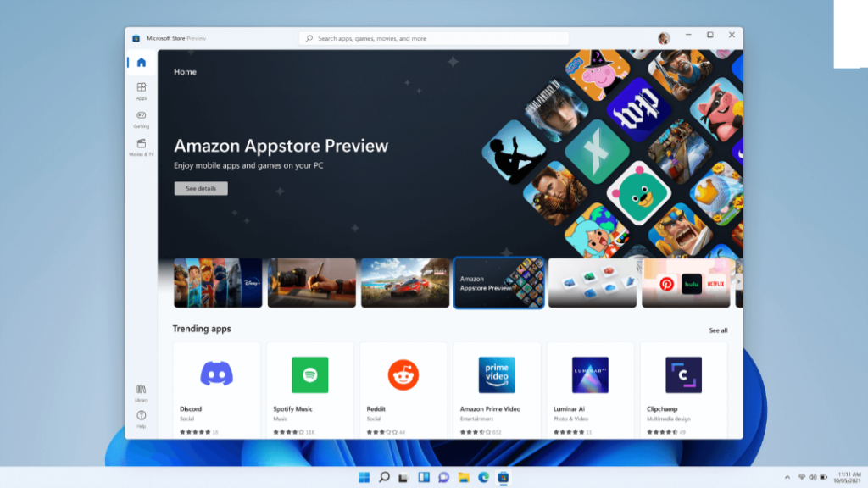Select the Pinterest, Hulu, Netflix carousel thumbnail
Image resolution: width=868 pixels, height=488 pixels.
point(686,283)
